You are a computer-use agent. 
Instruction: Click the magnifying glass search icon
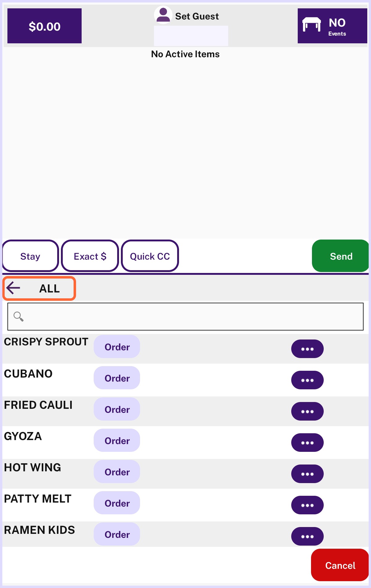coord(19,316)
